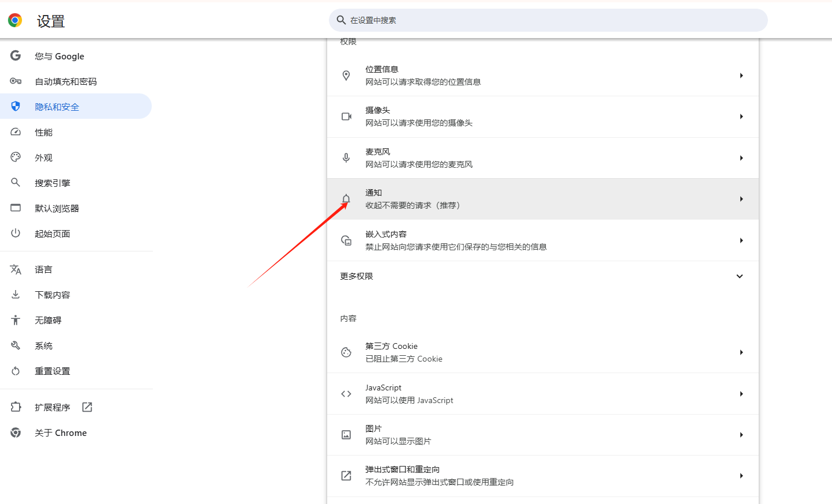This screenshot has width=832, height=504.
Task: Expand the JavaScript row arrow
Action: tap(741, 394)
